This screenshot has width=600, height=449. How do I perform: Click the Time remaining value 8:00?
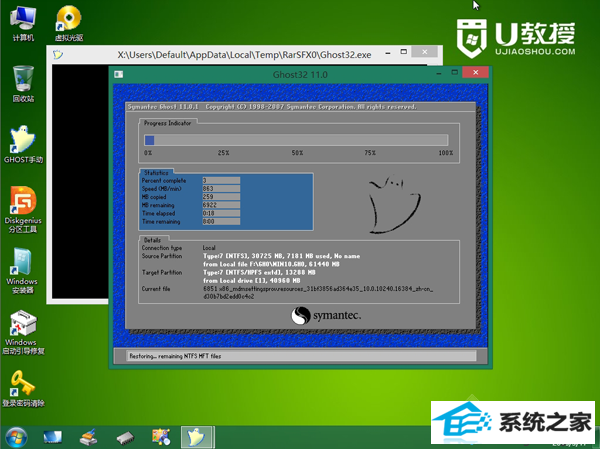point(221,221)
